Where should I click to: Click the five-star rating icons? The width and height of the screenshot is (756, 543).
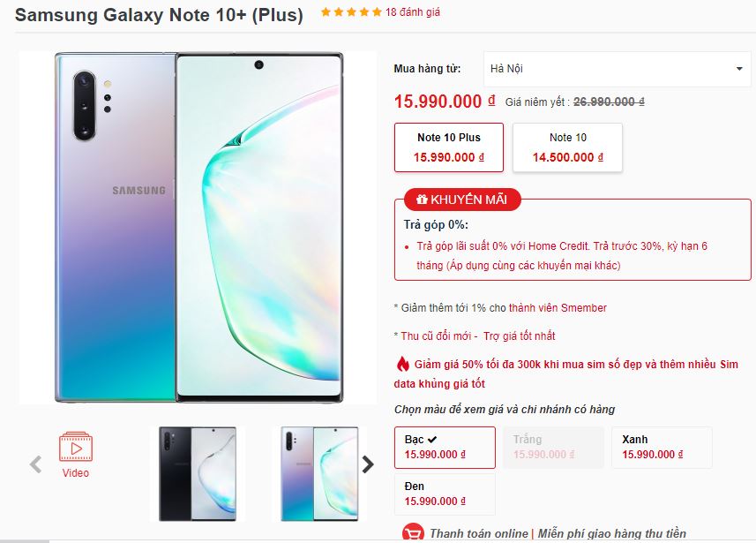[x=351, y=12]
